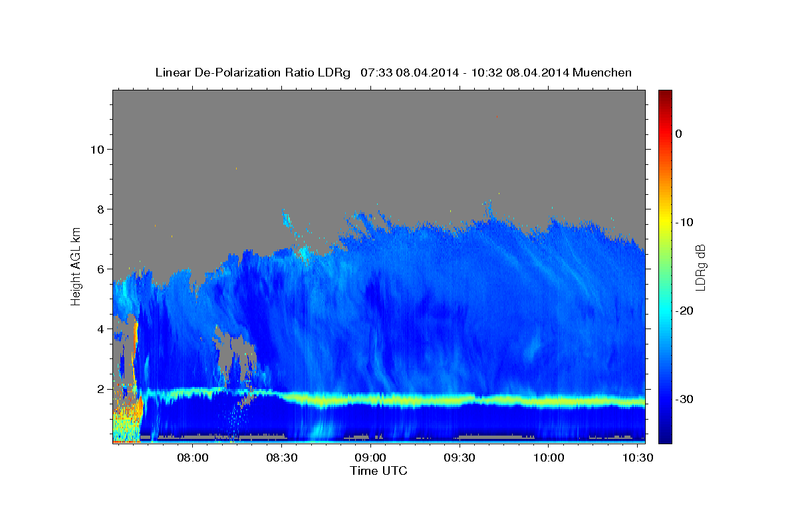Click the 'LDRg dB' colorbar label
Viewport: 798px width, 532px height.
point(700,267)
